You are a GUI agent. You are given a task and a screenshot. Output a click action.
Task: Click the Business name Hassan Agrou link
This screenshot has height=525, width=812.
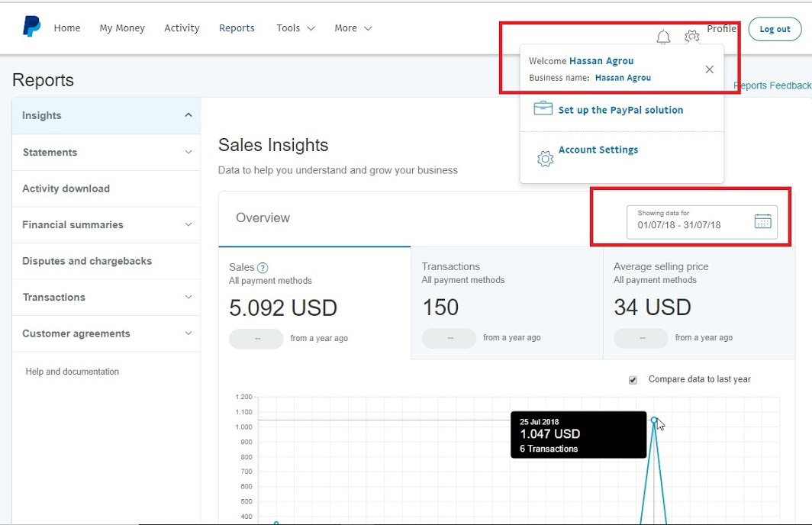[x=623, y=78]
